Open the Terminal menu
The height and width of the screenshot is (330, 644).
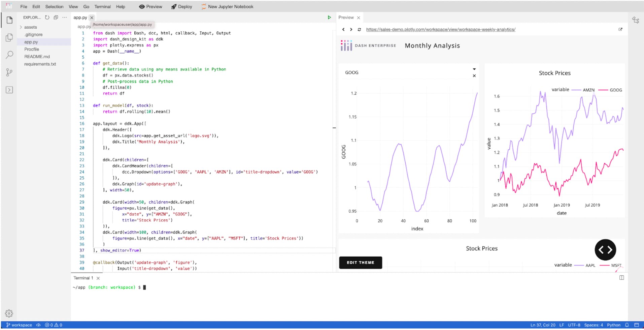(102, 6)
